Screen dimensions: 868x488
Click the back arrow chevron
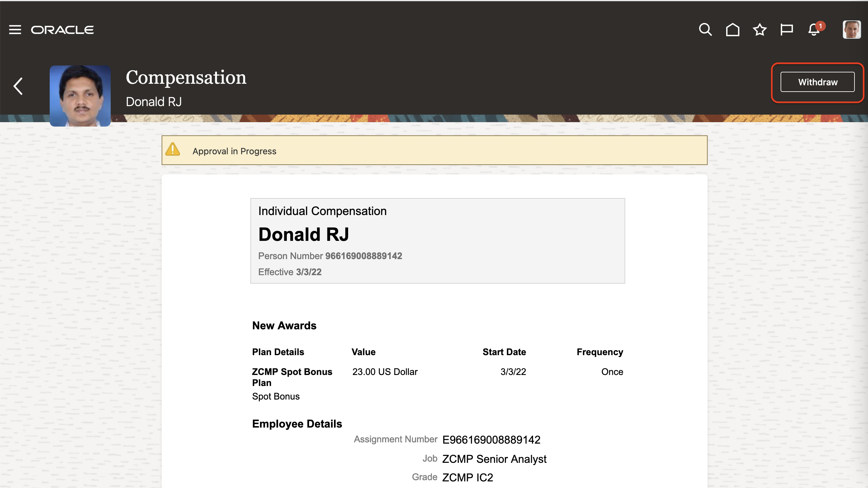point(18,86)
